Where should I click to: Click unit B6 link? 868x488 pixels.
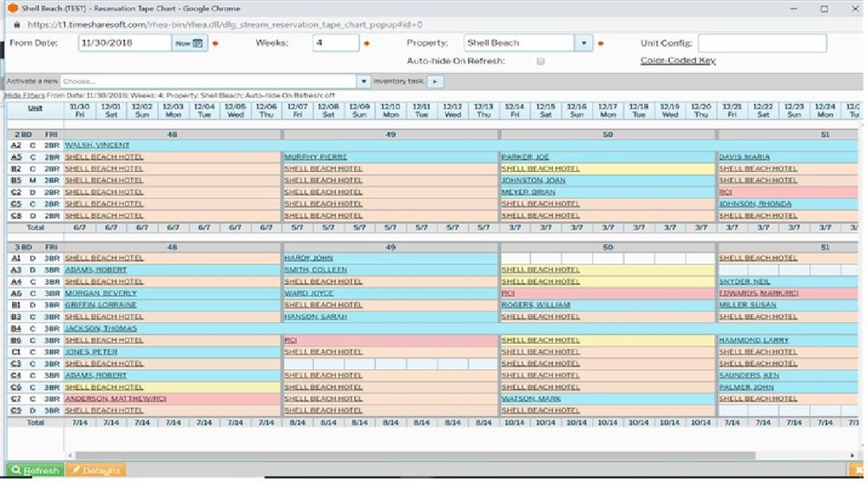16,340
